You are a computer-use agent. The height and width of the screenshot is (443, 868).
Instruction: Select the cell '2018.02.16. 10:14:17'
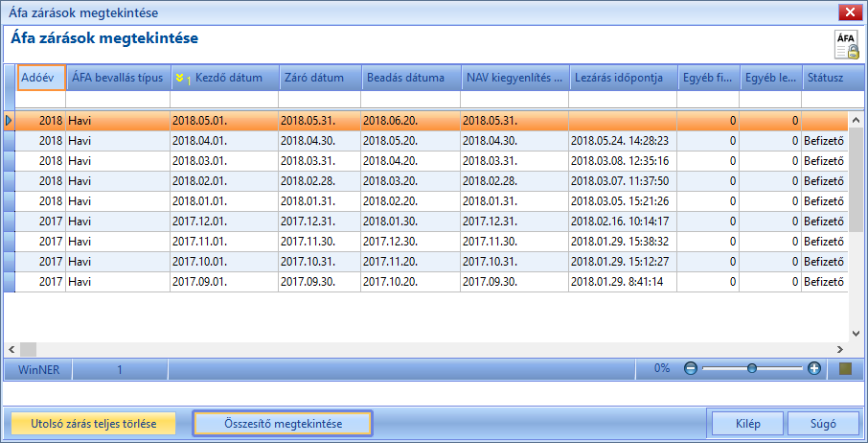(x=623, y=221)
